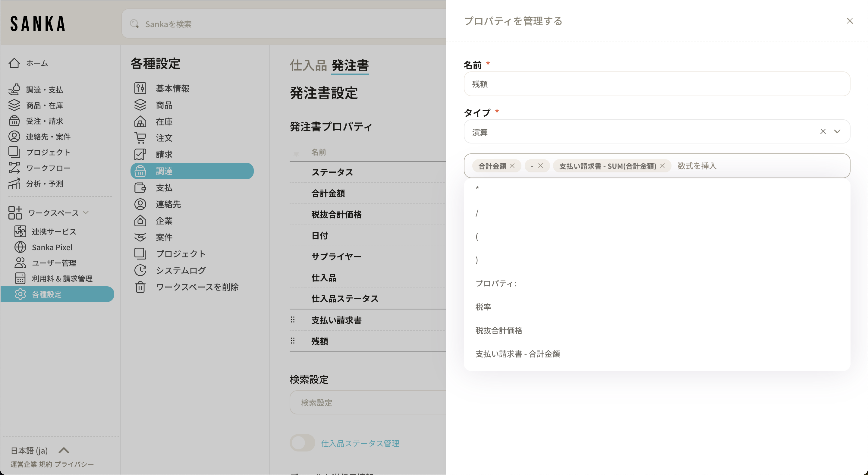Image resolution: width=868 pixels, height=475 pixels.
Task: Click the 支払 wallet icon in settings
Action: click(140, 188)
